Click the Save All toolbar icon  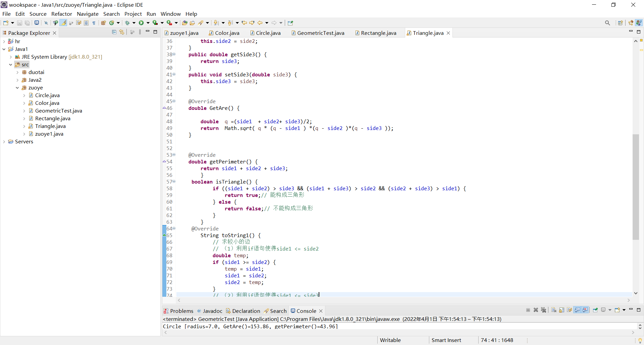28,23
